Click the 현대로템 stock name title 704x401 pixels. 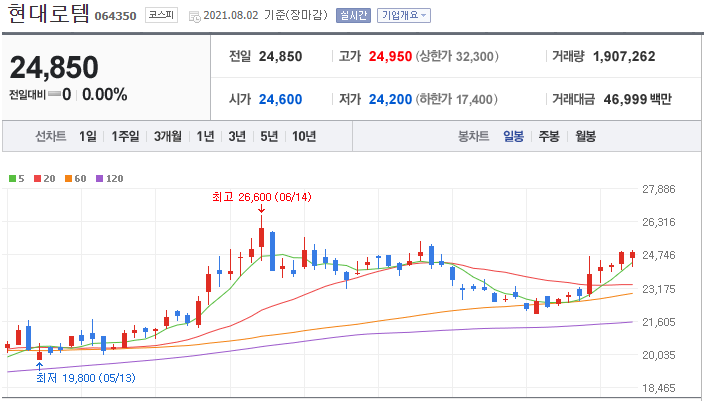(48, 14)
